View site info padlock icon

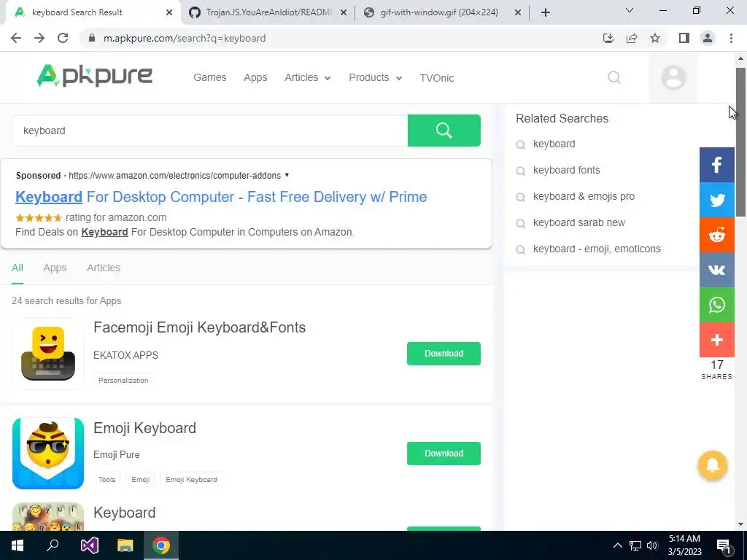click(92, 38)
